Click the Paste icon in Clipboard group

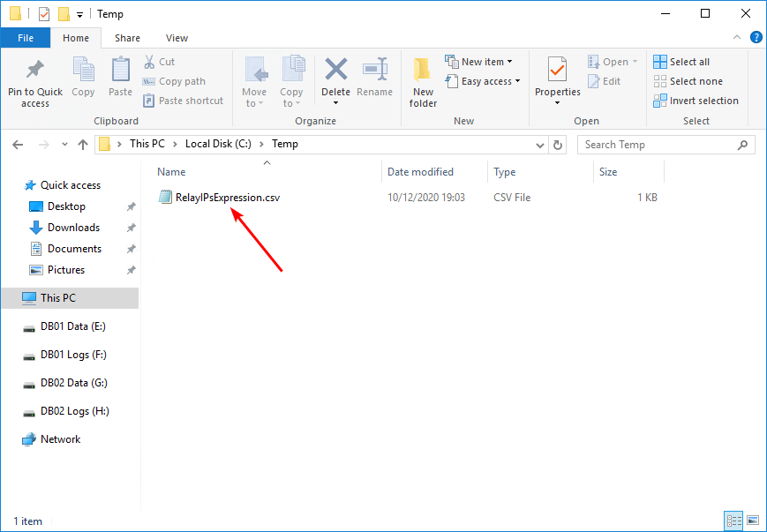click(x=121, y=71)
